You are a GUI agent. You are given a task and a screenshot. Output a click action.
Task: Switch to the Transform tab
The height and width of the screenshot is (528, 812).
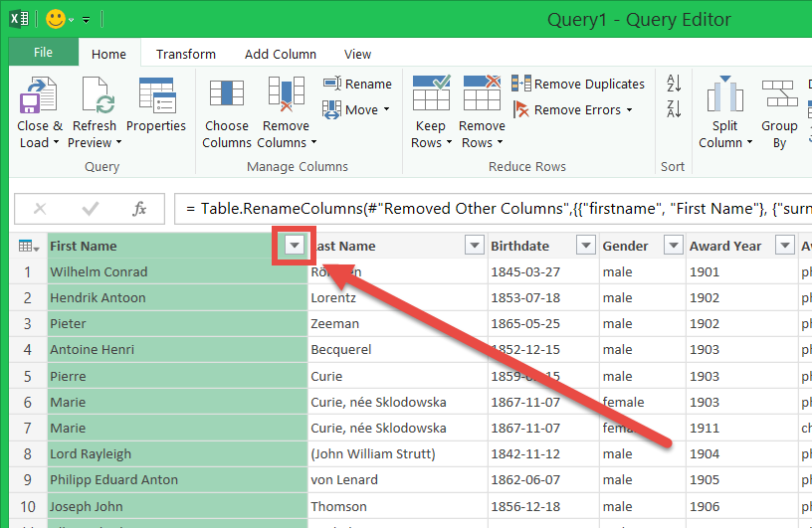(186, 55)
